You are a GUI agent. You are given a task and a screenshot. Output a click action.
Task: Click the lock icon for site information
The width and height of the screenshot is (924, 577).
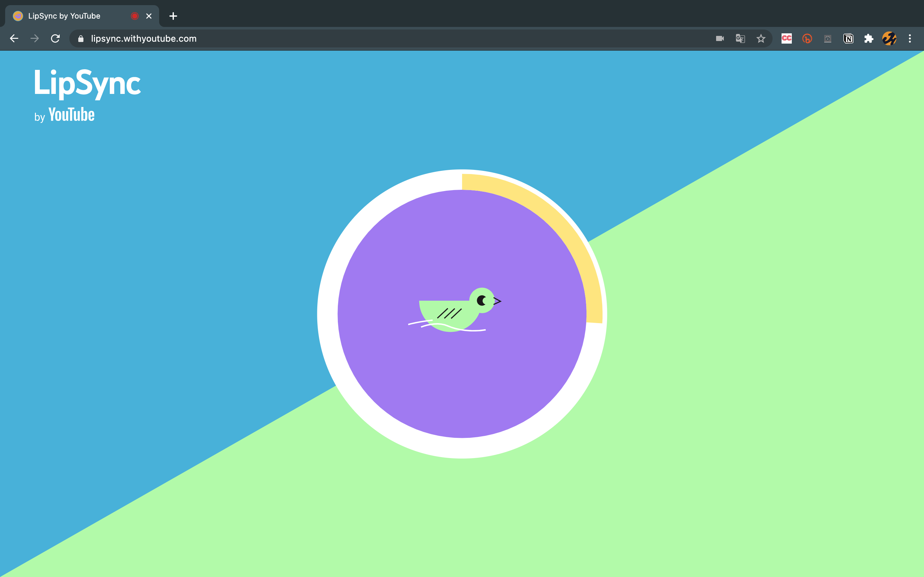[x=81, y=38]
